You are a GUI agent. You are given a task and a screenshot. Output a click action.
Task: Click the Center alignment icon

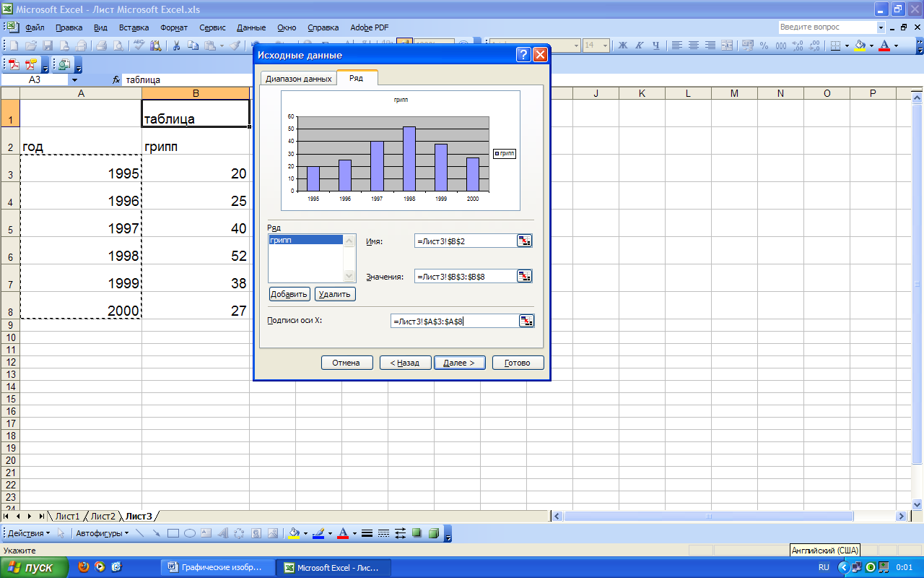(x=694, y=46)
